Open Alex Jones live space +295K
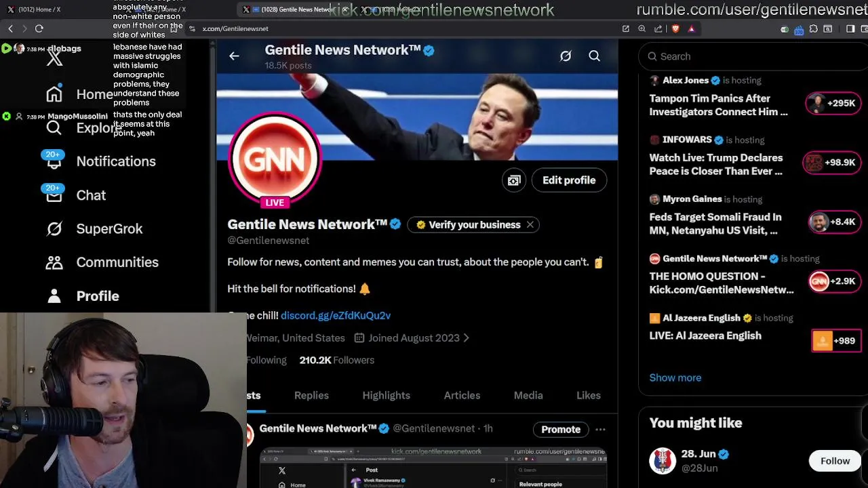Image resolution: width=868 pixels, height=488 pixels. pos(833,103)
